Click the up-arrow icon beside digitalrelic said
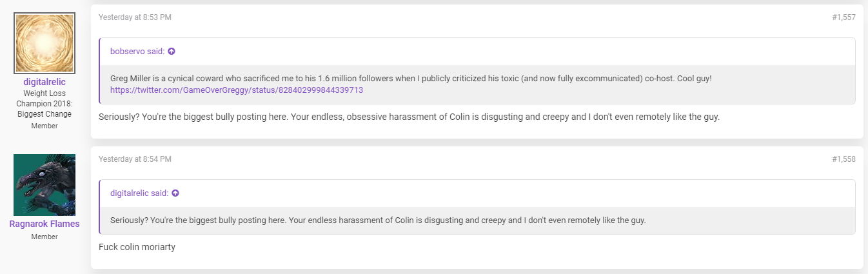Image resolution: width=868 pixels, height=274 pixels. click(x=175, y=193)
